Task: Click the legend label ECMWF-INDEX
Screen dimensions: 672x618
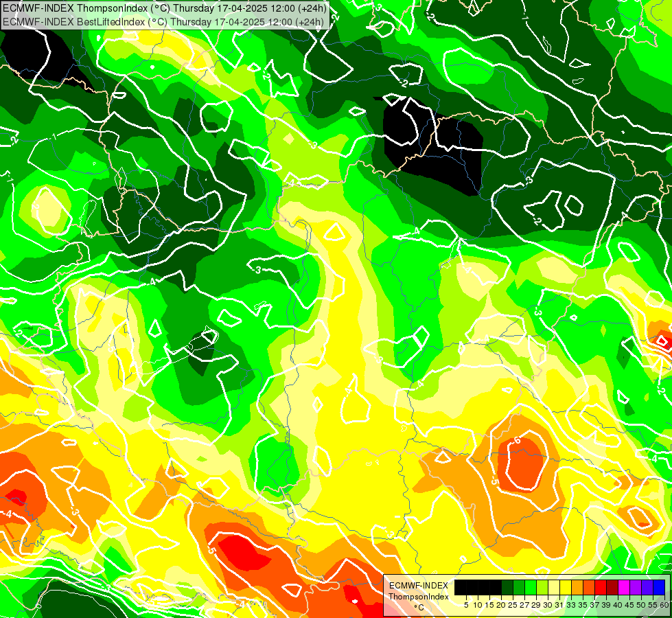Action: tap(419, 586)
